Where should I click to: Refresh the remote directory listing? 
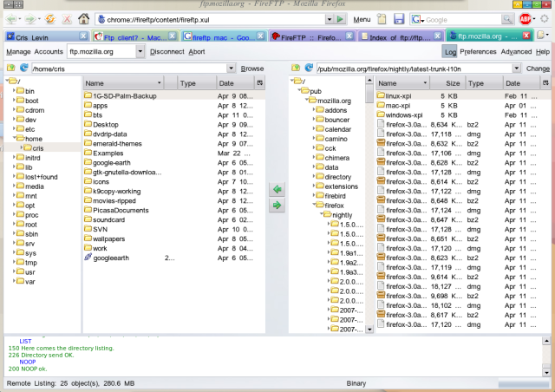309,68
